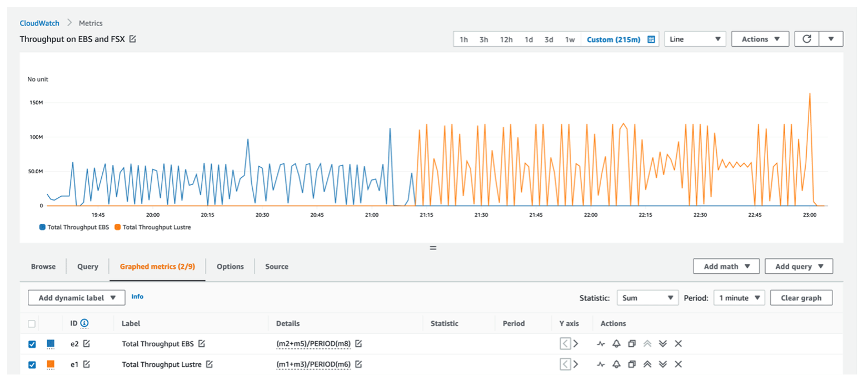Open the custom time range calendar icon

tap(651, 39)
